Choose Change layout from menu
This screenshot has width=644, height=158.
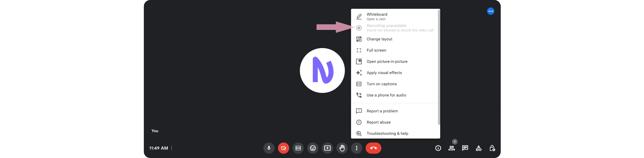coord(379,39)
